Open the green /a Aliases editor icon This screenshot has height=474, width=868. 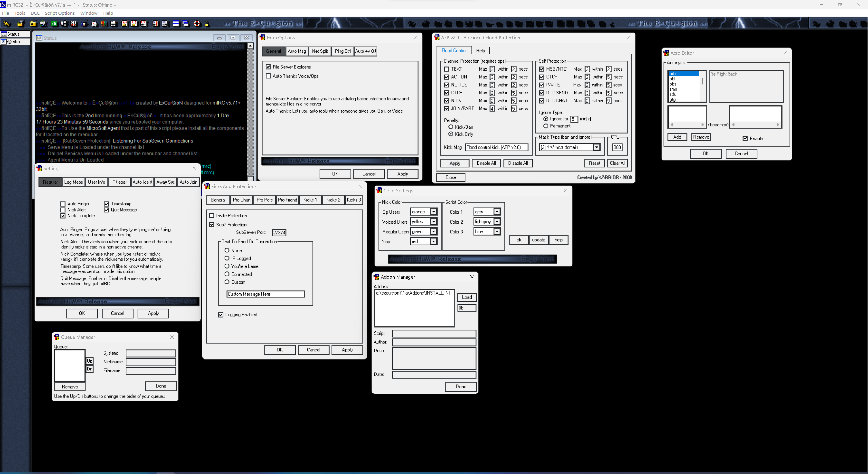point(54,24)
